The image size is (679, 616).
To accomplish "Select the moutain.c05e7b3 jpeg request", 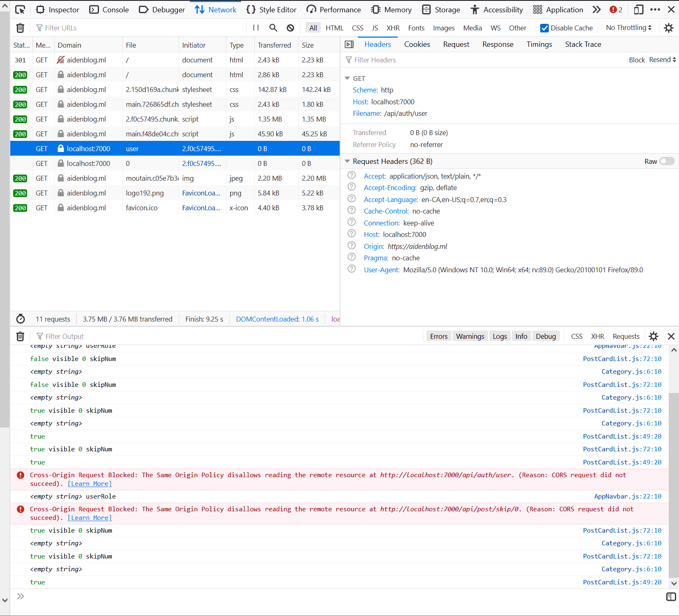I will pyautogui.click(x=175, y=178).
